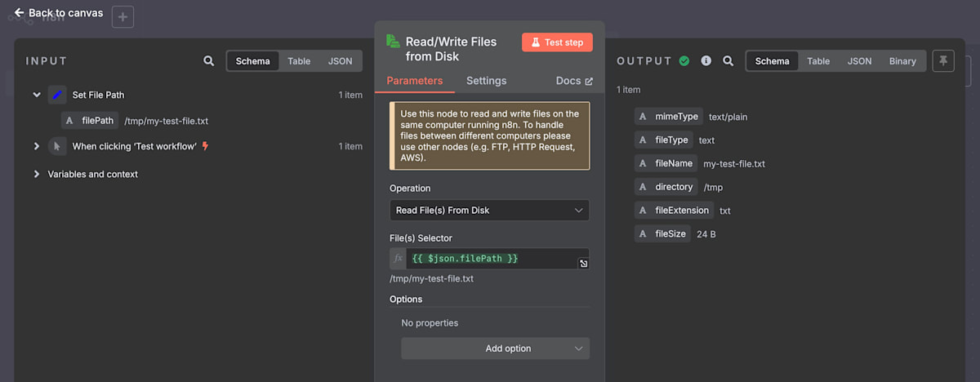980x382 pixels.
Task: Select the filePath schema pill
Action: [x=90, y=121]
